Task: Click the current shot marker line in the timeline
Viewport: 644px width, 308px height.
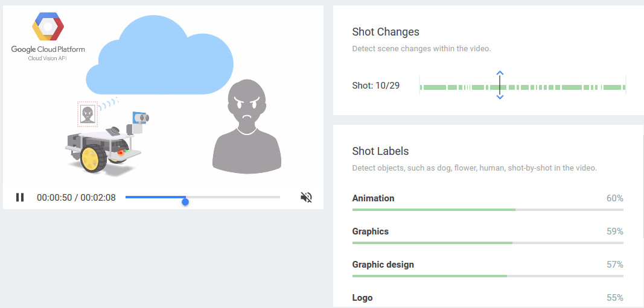Action: (500, 86)
